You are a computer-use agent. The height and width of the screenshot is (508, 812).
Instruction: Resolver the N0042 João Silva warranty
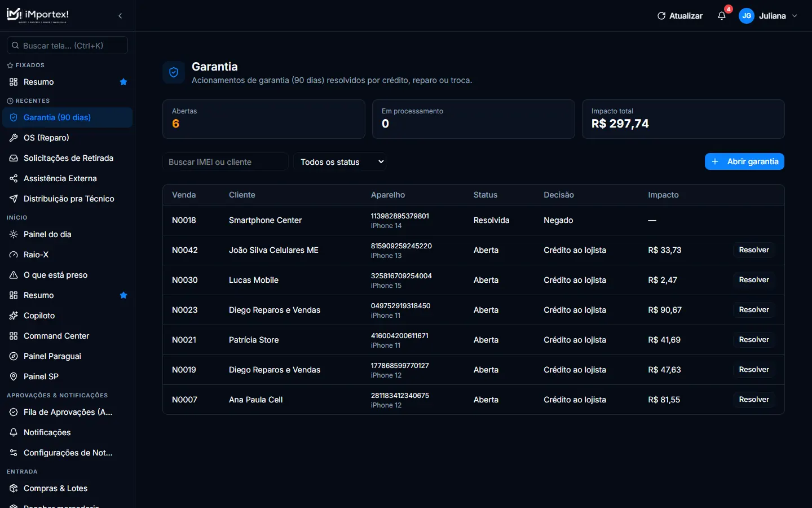tap(754, 250)
